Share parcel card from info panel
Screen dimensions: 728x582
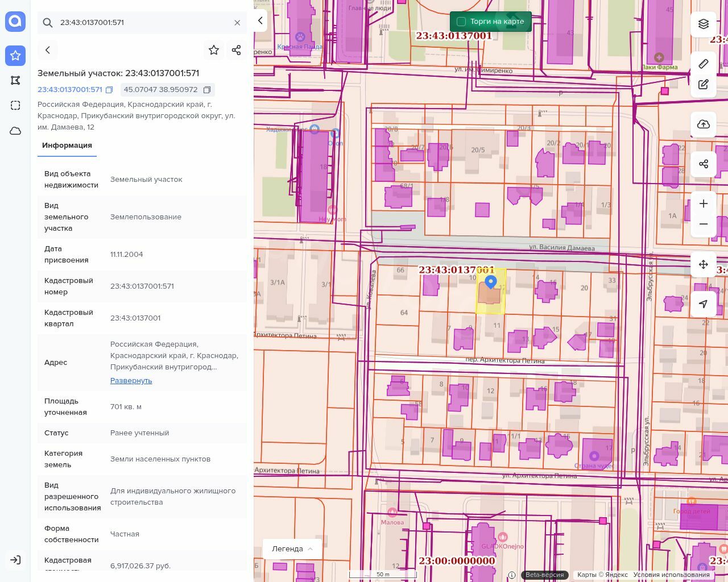[x=237, y=50]
